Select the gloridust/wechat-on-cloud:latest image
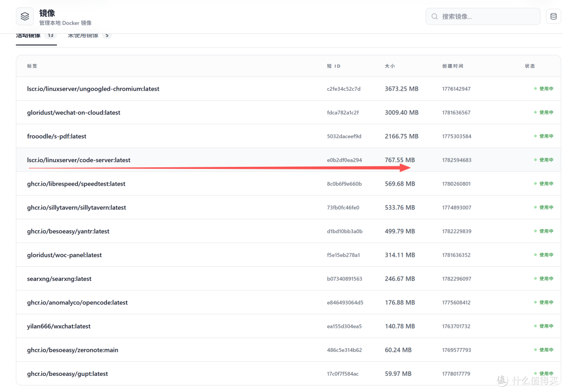 [288, 113]
